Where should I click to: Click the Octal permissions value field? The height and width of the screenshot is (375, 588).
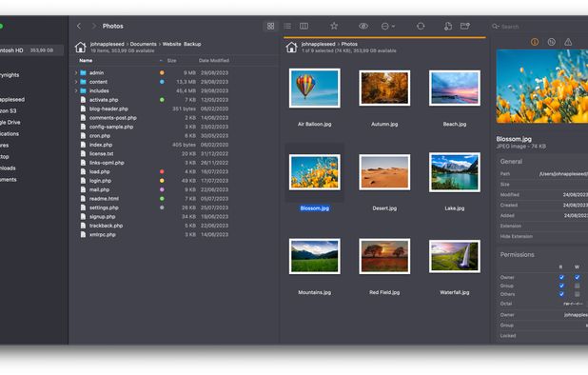(x=573, y=304)
